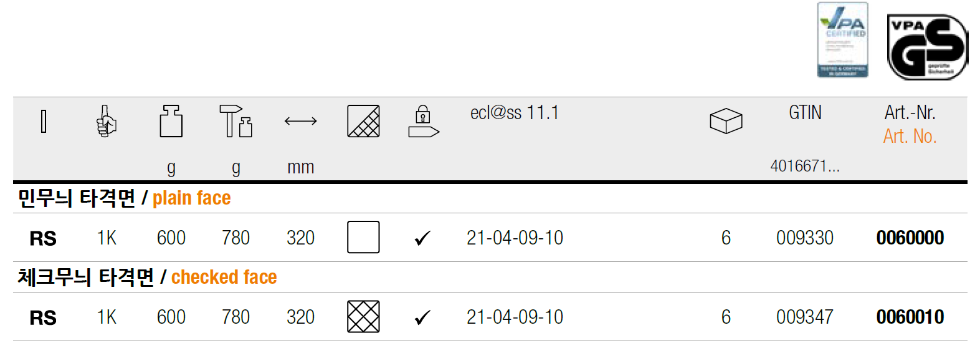This screenshot has width=980, height=358.
Task: Click the GTIN column header
Action: (805, 113)
